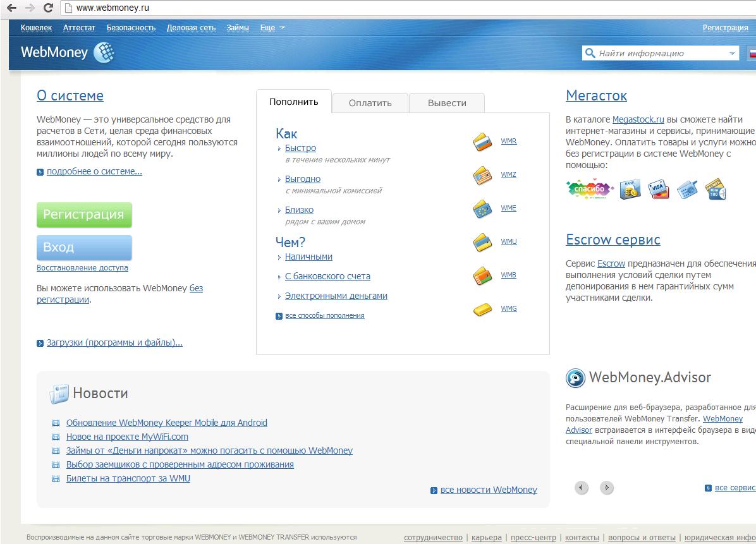Open the Еще dropdown menu

click(272, 28)
